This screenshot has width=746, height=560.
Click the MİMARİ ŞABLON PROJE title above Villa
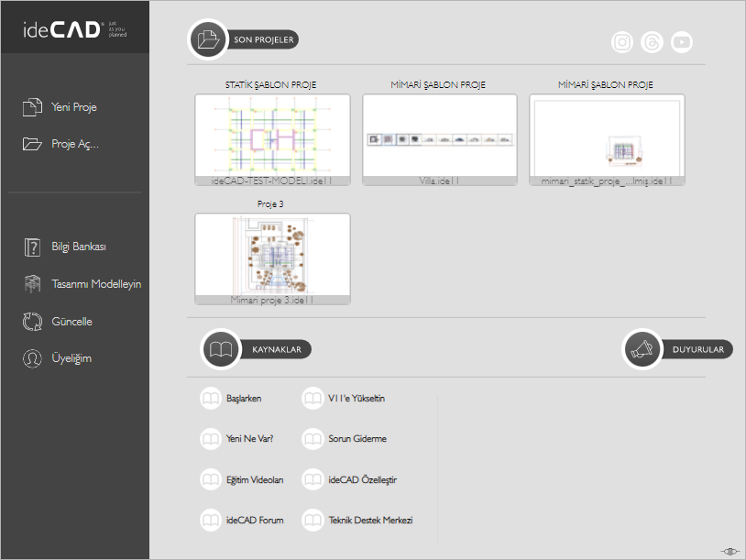click(x=438, y=84)
